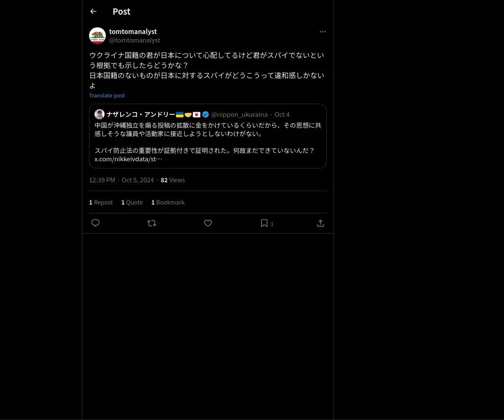
Task: Open the quoted post's Oct 4 date
Action: 282,114
